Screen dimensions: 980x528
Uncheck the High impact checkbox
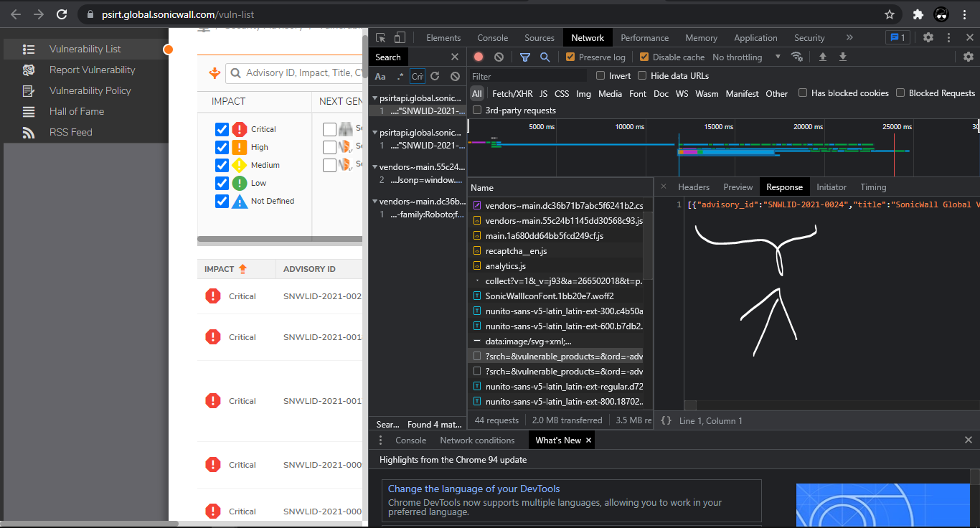tap(222, 147)
